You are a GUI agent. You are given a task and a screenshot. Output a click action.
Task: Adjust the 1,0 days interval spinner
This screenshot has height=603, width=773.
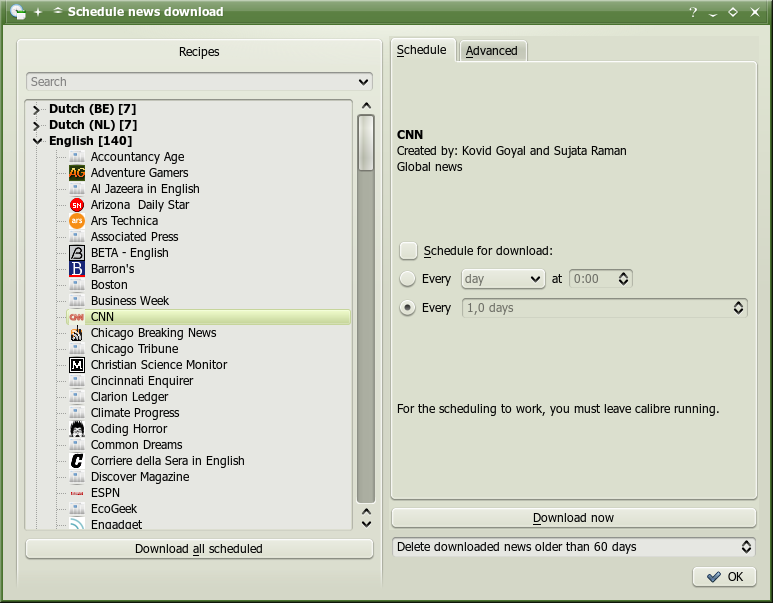click(738, 308)
